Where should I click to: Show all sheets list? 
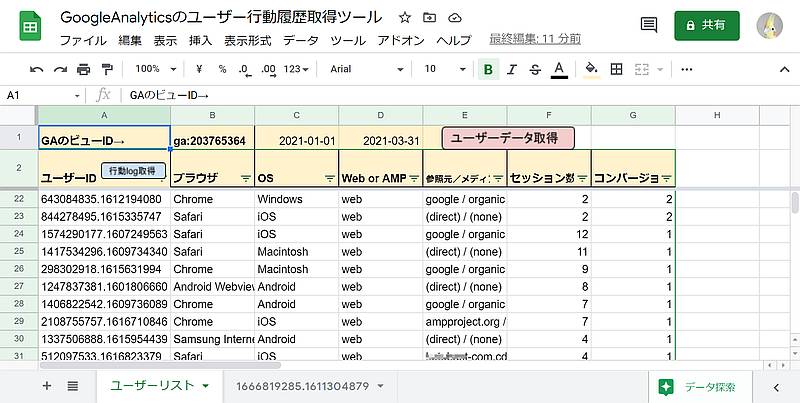73,386
